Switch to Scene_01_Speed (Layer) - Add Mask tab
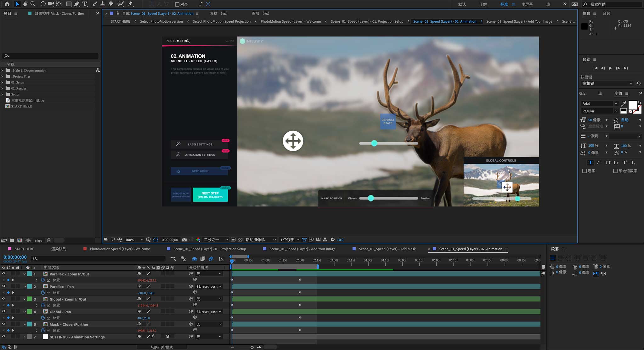The image size is (644, 350). click(387, 249)
